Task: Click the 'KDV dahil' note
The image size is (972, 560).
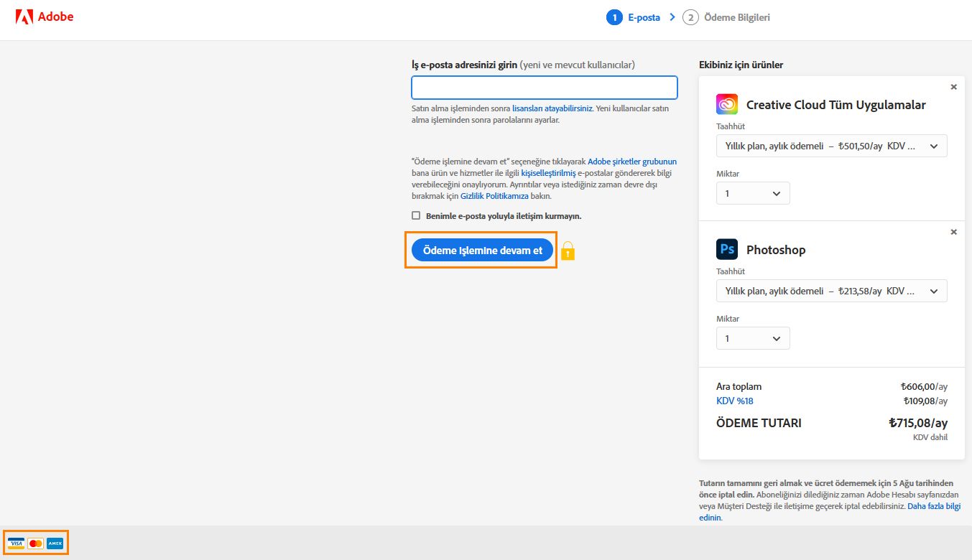Action: 930,437
